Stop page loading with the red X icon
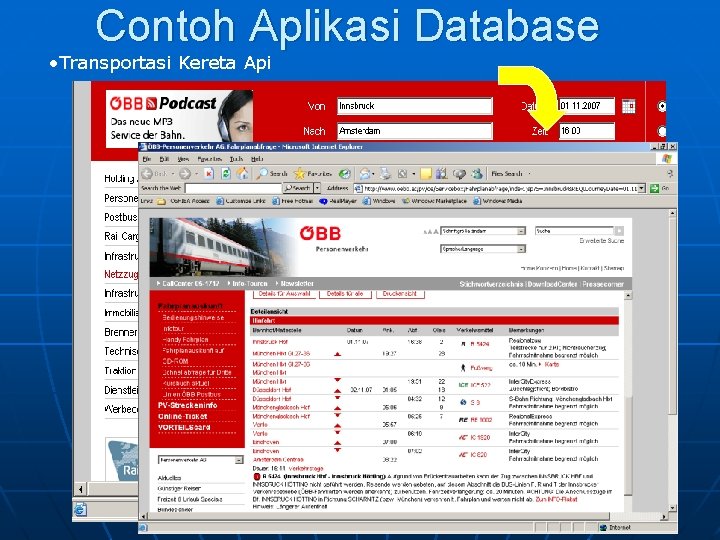Viewport: 720px width, 540px height. click(x=209, y=174)
